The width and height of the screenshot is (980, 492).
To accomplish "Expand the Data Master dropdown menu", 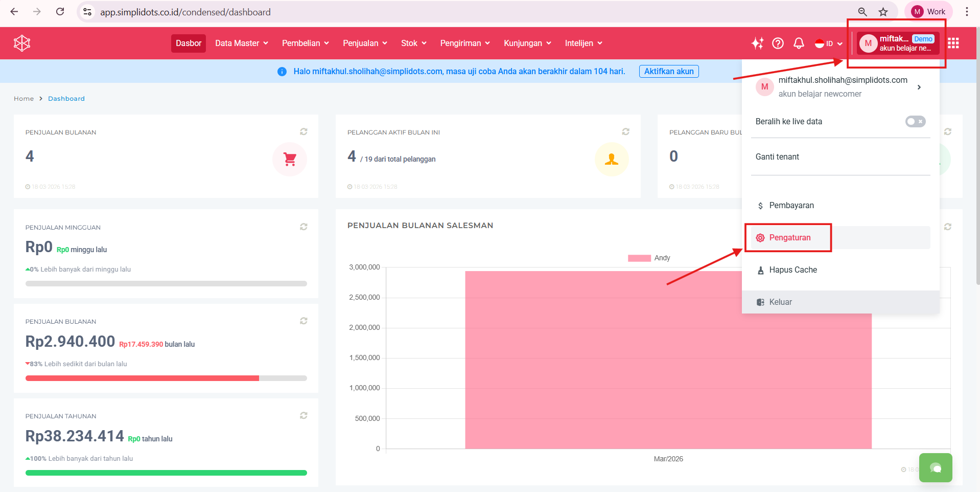I will point(241,43).
